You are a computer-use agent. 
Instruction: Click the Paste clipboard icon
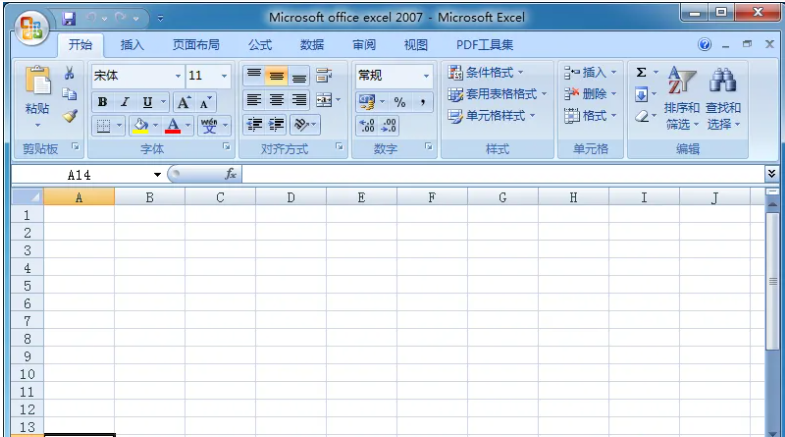[x=37, y=84]
